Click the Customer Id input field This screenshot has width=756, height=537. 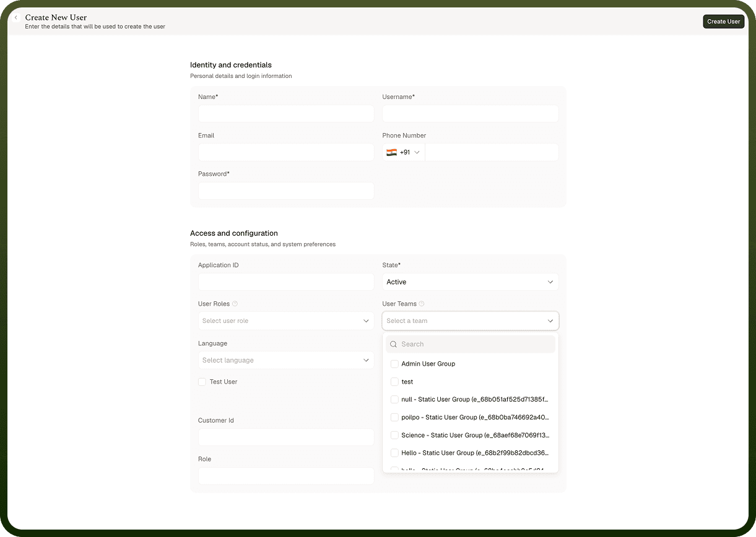coord(286,437)
